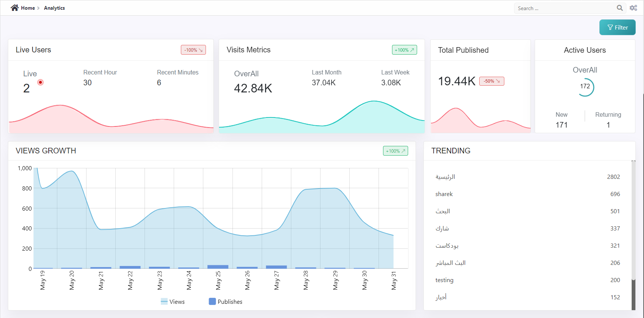
Task: Select the Analytics breadcrumb item
Action: point(54,8)
